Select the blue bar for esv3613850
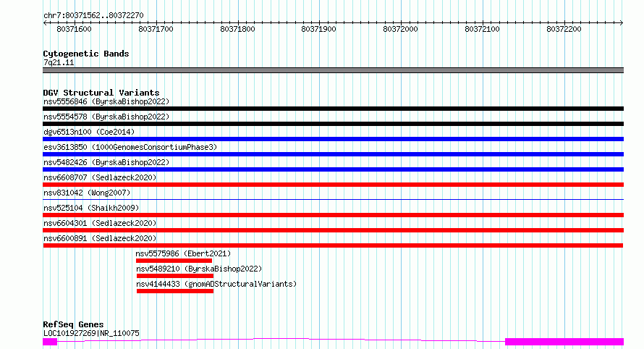This screenshot has width=644, height=349. point(333,154)
